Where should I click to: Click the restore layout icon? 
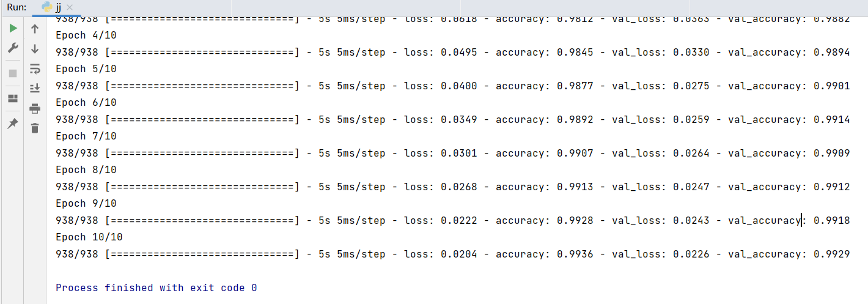pyautogui.click(x=13, y=98)
